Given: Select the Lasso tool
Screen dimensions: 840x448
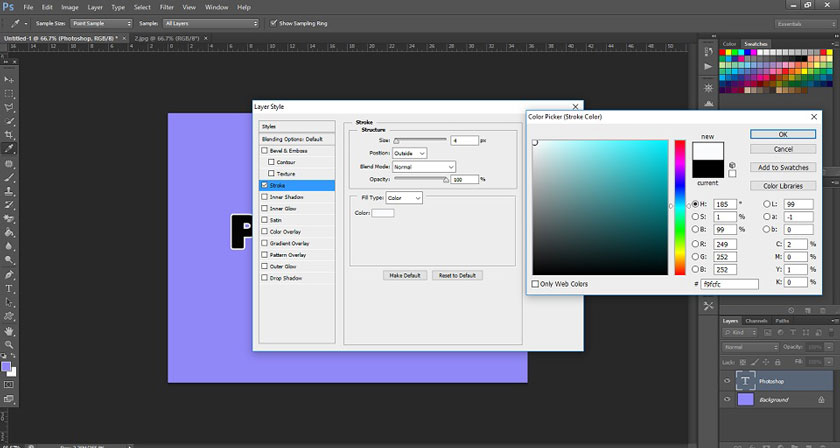Looking at the screenshot, I should (x=9, y=107).
